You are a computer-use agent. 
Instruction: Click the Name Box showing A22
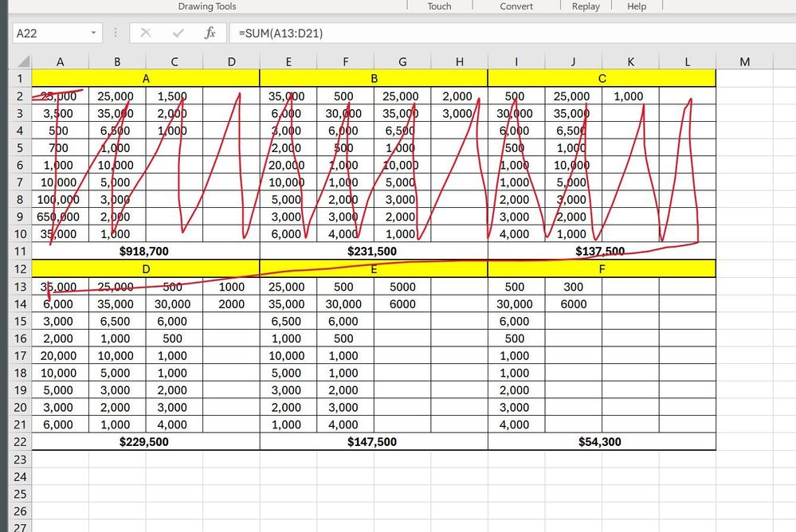tap(57, 33)
